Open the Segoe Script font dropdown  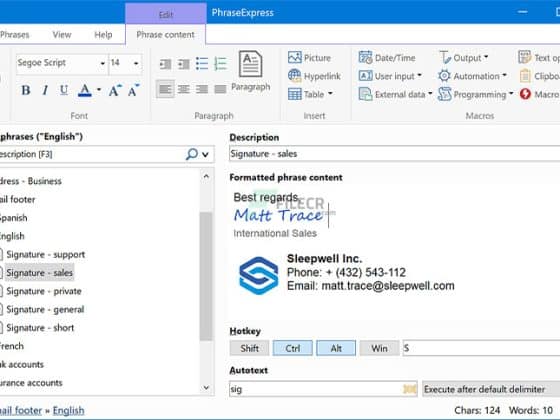coord(102,63)
